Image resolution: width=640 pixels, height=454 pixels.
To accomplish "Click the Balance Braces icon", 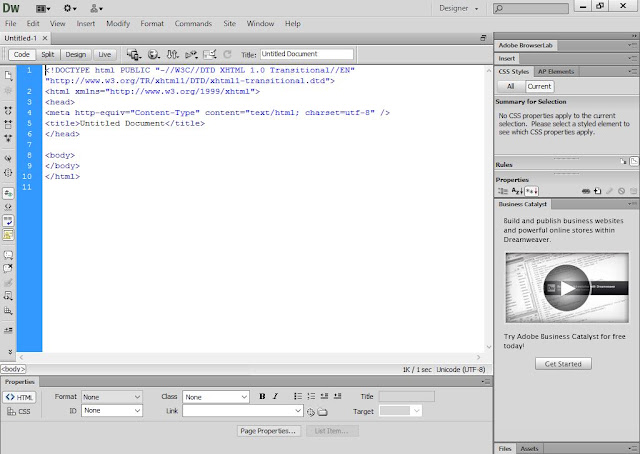I will coord(8,173).
